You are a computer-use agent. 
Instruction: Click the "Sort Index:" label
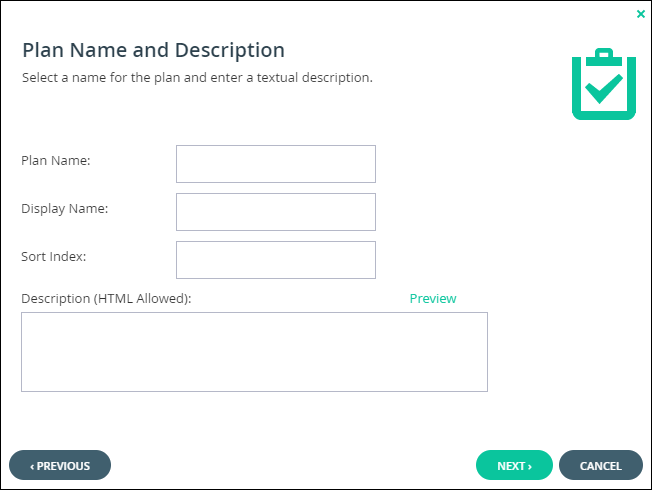point(54,257)
